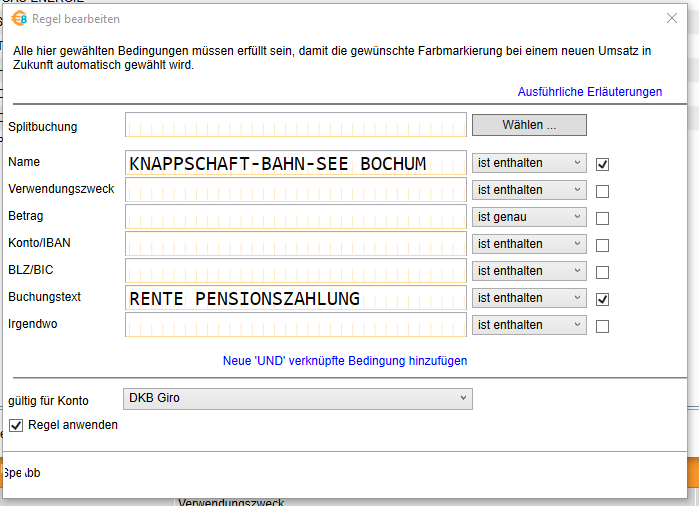699x506 pixels.
Task: Click the Splitbuchung input field
Action: tap(296, 125)
